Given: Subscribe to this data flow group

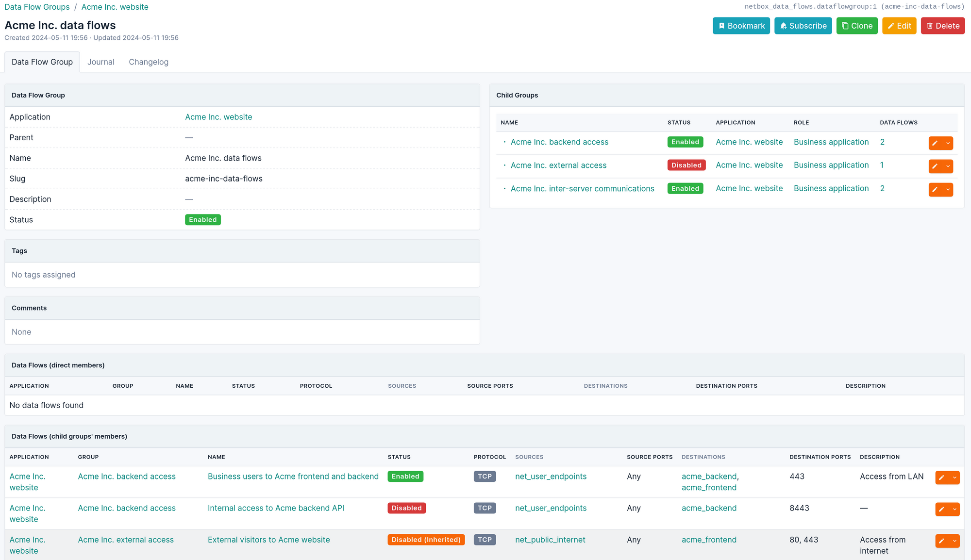Looking at the screenshot, I should pyautogui.click(x=803, y=26).
